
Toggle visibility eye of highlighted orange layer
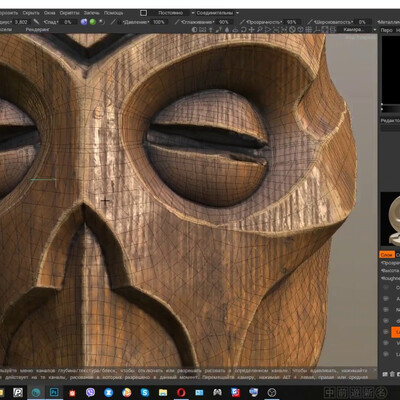386,332
